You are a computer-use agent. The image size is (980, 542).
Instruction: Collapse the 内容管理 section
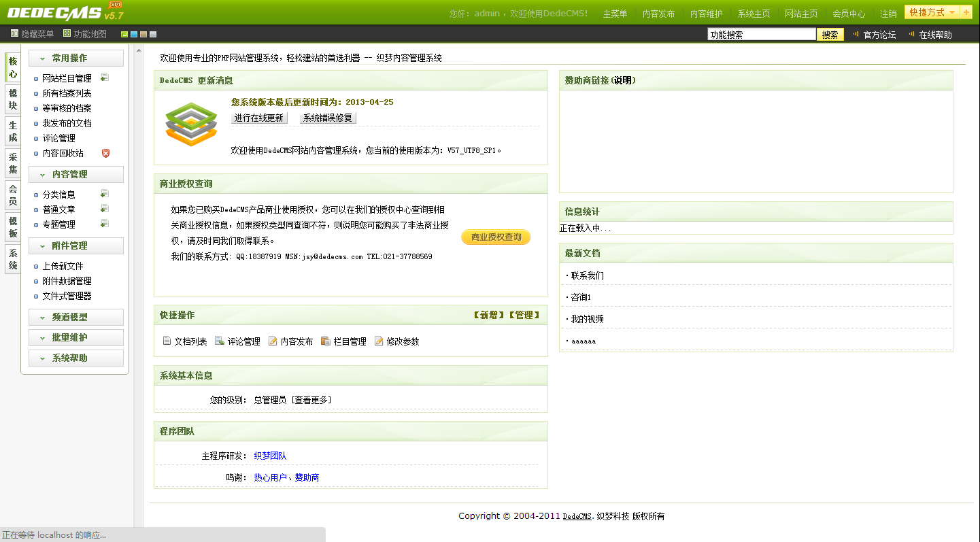(x=76, y=175)
